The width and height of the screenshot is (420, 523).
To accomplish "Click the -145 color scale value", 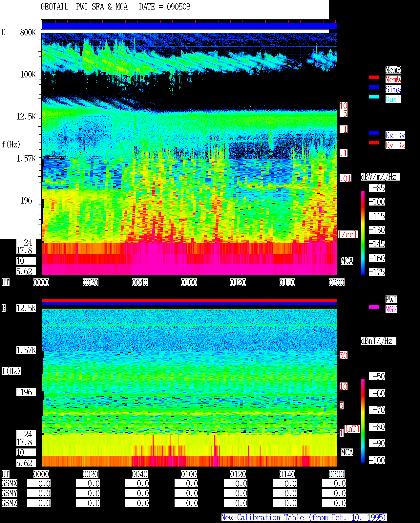I will (377, 244).
